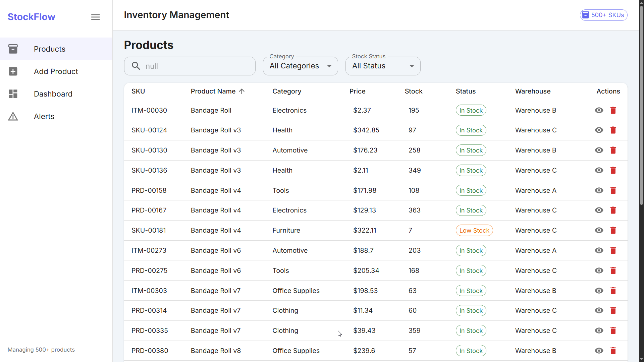644x362 pixels.
Task: Click the 500+ SKUs badge
Action: click(x=603, y=15)
